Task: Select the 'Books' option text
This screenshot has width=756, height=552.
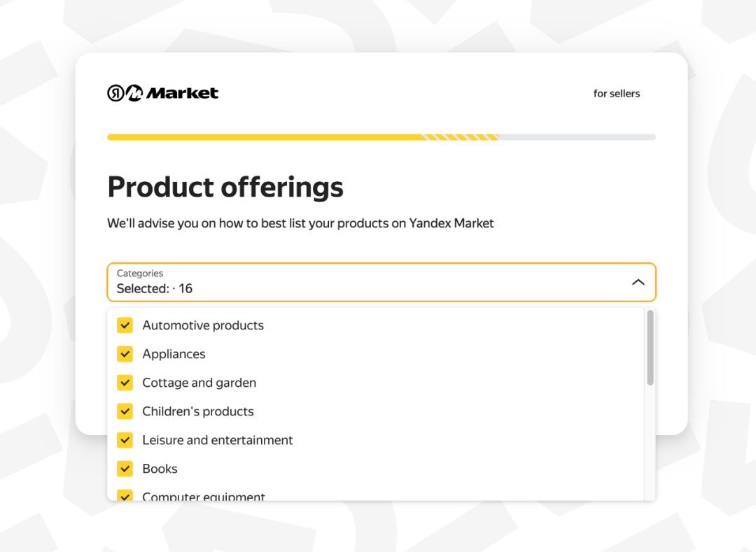Action: (x=160, y=469)
